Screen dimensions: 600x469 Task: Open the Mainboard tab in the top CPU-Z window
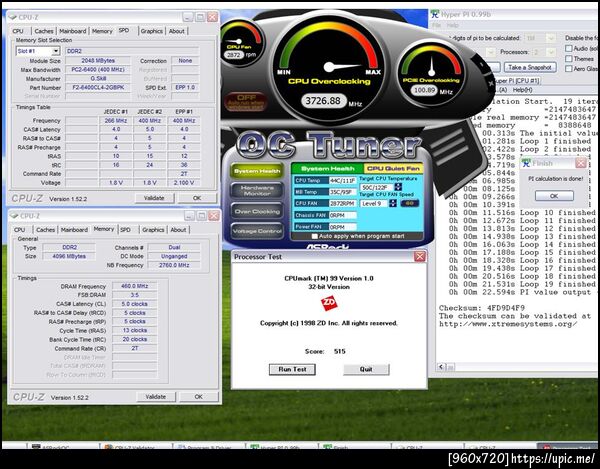pyautogui.click(x=73, y=31)
